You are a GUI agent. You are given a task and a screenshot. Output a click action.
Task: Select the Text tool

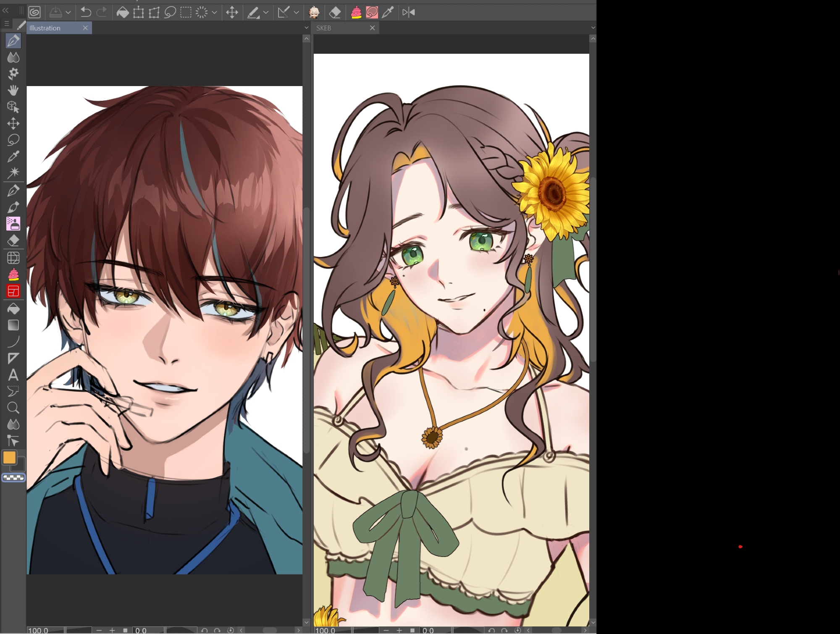tap(13, 375)
